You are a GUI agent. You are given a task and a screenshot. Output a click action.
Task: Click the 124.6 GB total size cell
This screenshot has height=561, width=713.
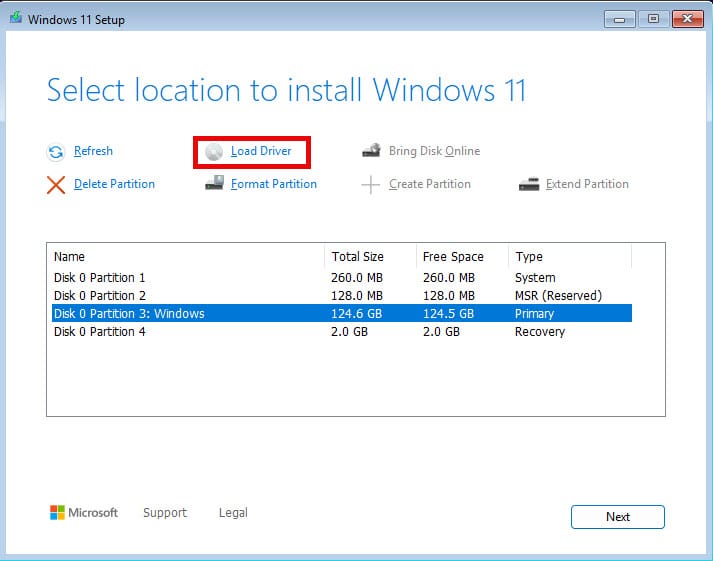point(356,314)
